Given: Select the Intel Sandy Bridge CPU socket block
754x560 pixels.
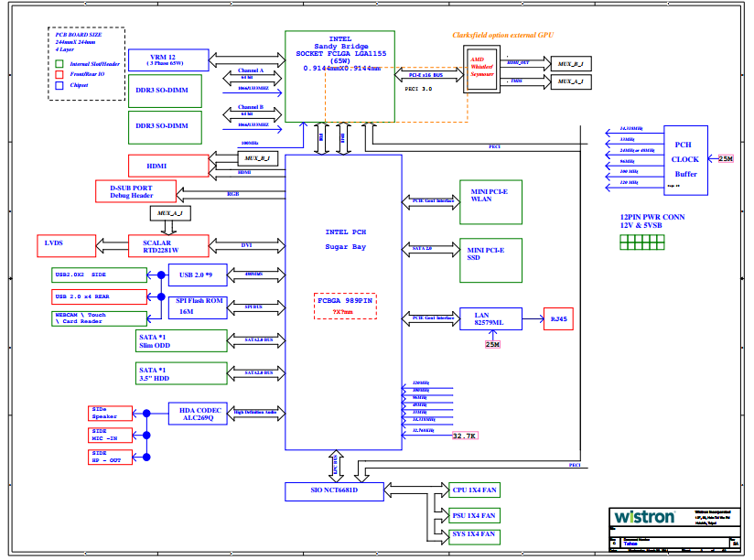Looking at the screenshot, I should [339, 76].
